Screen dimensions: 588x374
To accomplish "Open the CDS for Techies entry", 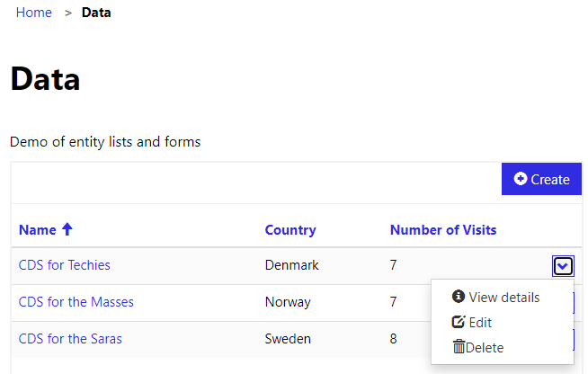I will 65,265.
